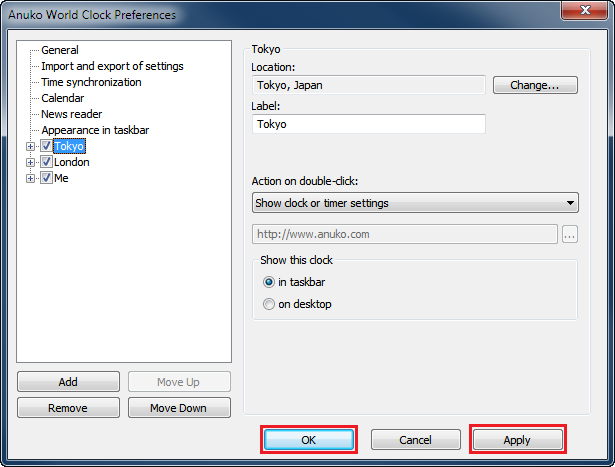This screenshot has width=615, height=467.
Task: Select Appearance in taskbar item
Action: [95, 130]
